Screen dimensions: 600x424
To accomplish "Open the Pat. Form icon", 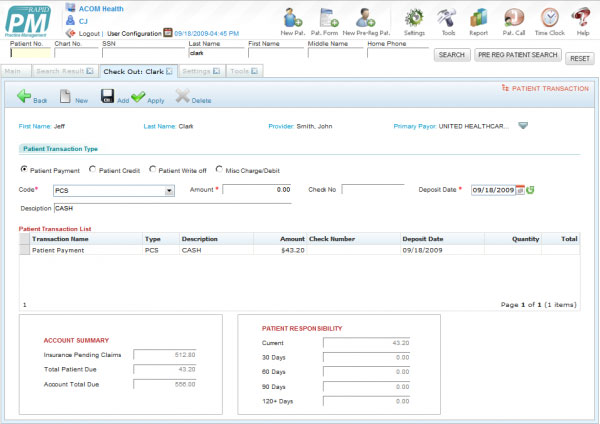I will [x=325, y=17].
